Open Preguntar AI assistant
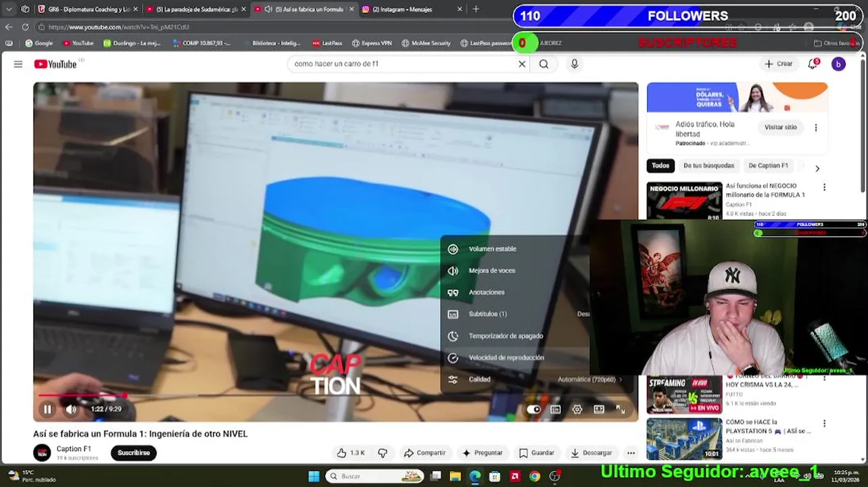Screen dimensions: 868x487 [x=483, y=453]
